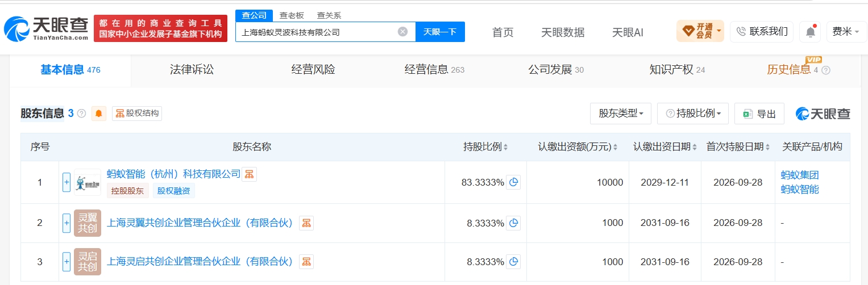Viewport: 868px width, 285px height.
Task: Open the help icon beside 历史信息
Action: coord(826,70)
